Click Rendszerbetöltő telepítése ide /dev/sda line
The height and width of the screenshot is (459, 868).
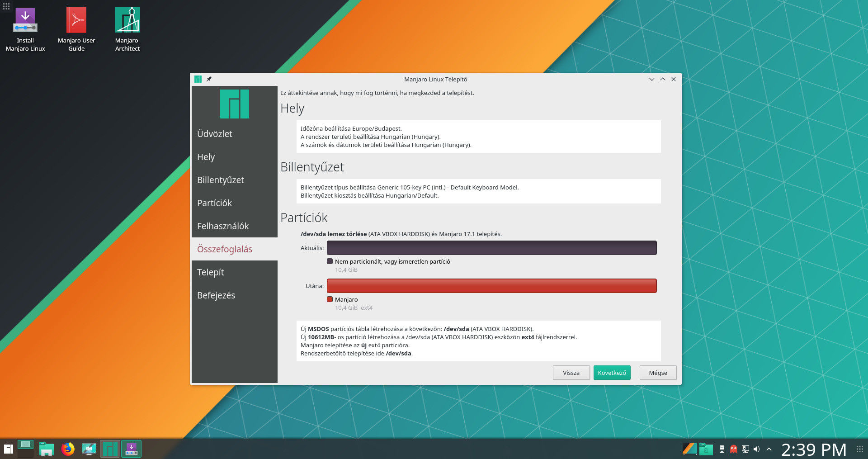[356, 353]
